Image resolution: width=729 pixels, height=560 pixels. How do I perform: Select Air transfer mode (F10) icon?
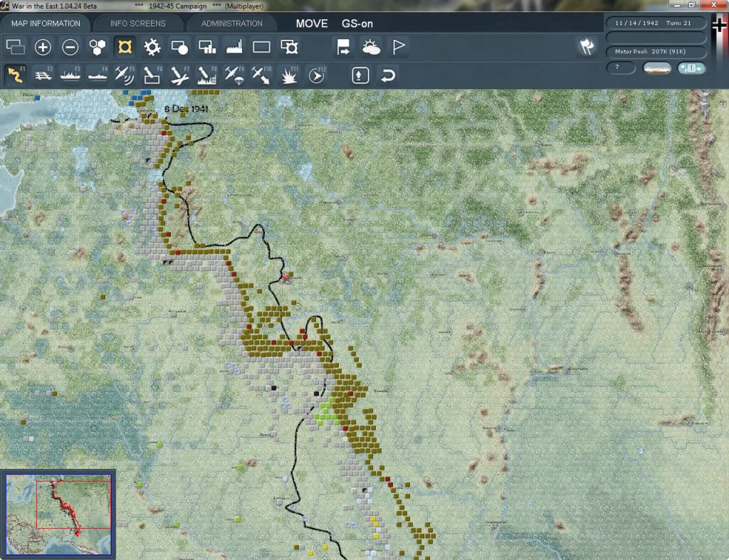(261, 75)
